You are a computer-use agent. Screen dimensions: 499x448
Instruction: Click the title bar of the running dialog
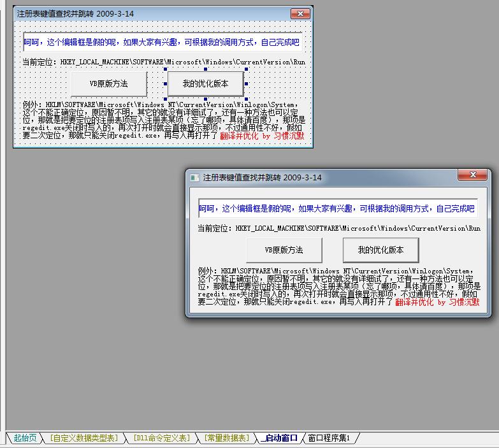tap(319, 178)
